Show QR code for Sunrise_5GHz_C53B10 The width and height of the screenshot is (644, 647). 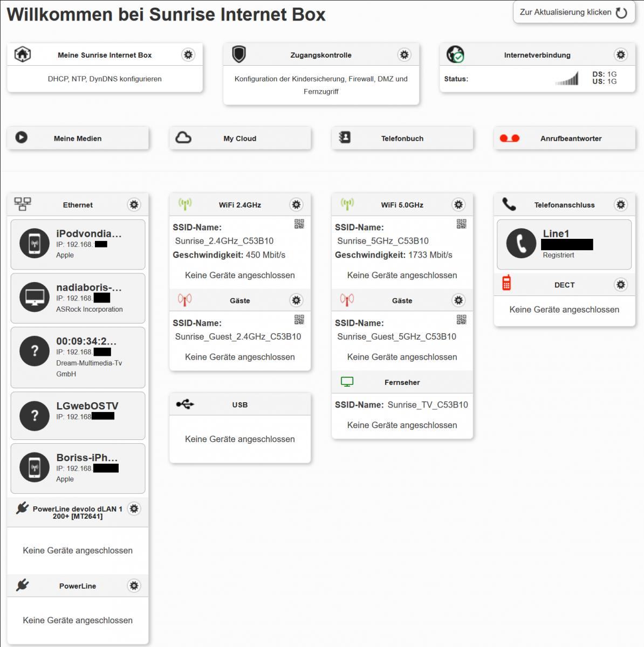tap(462, 224)
